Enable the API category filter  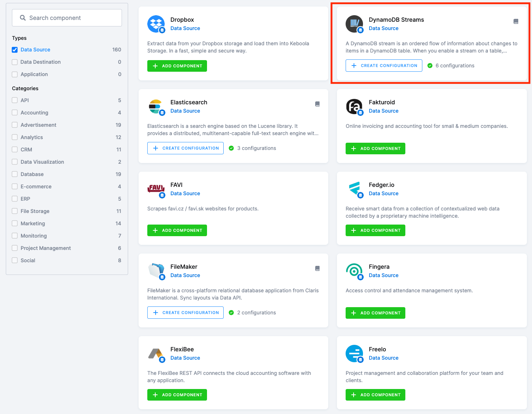[15, 100]
